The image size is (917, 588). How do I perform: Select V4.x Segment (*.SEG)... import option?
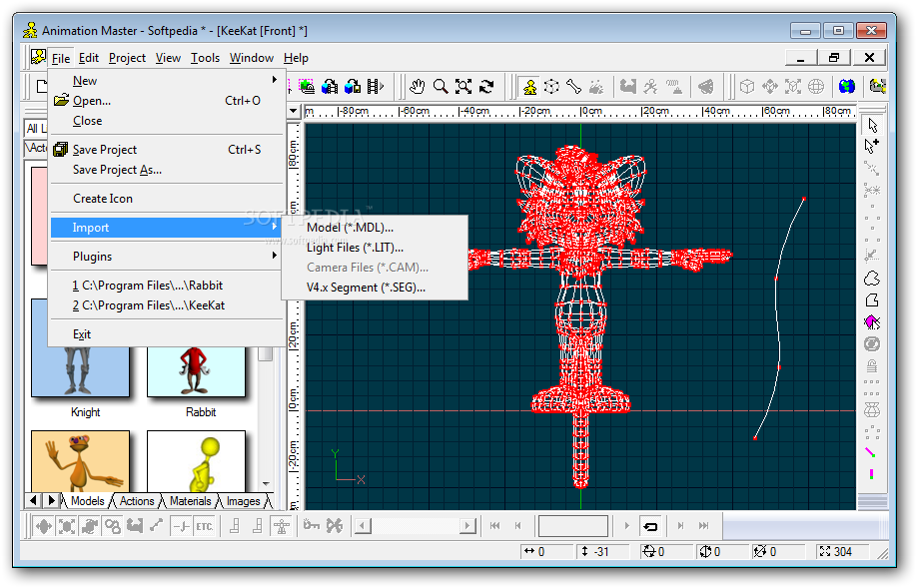coord(375,287)
